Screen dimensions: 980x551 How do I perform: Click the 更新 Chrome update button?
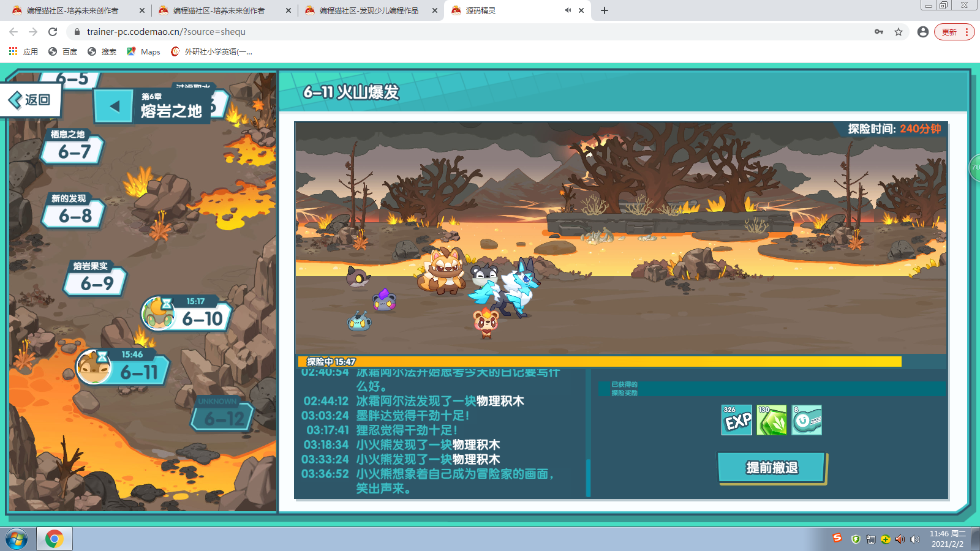click(954, 32)
